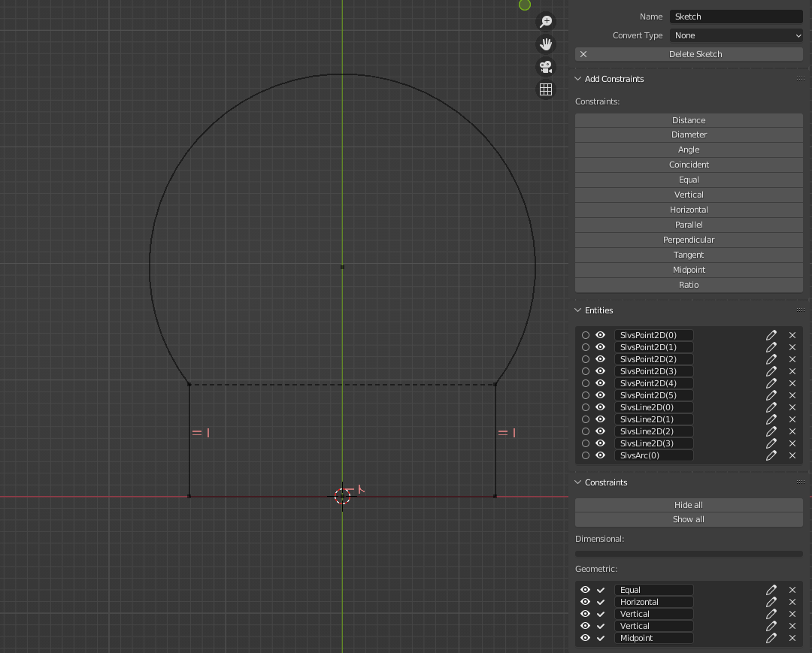Viewport: 812px width, 653px height.
Task: Open the Convert Type dropdown
Action: [735, 35]
